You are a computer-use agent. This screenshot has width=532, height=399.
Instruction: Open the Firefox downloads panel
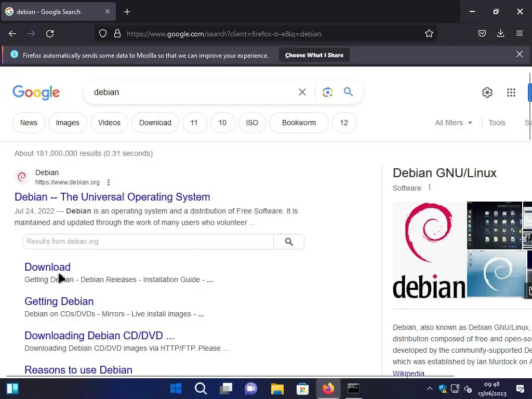pos(500,33)
